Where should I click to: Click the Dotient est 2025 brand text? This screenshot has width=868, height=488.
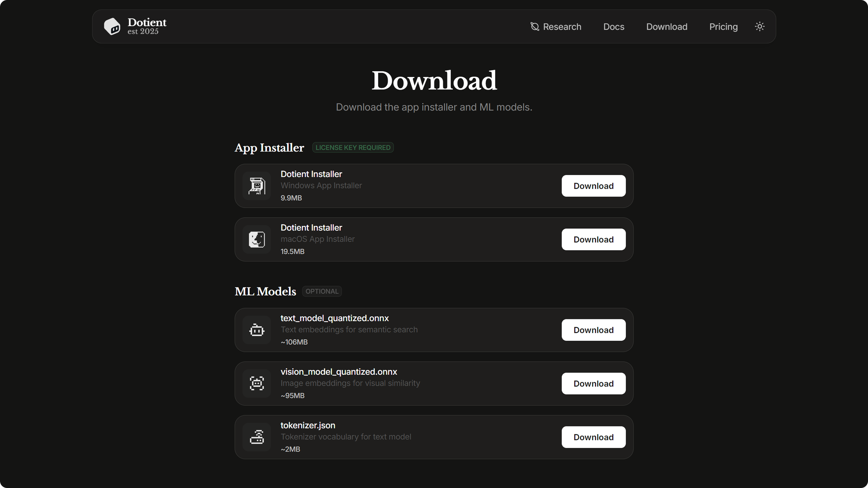[x=147, y=26]
